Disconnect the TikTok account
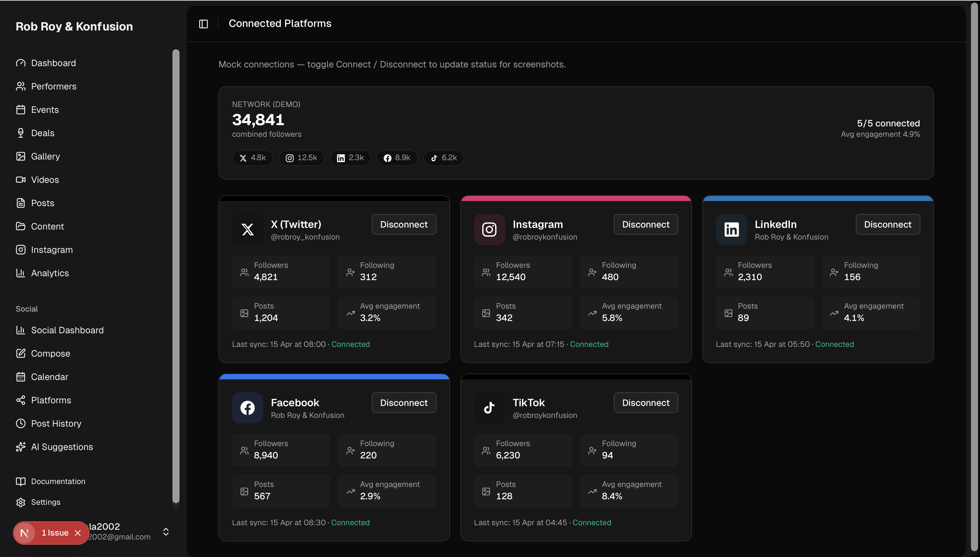This screenshot has width=980, height=557. coord(646,403)
